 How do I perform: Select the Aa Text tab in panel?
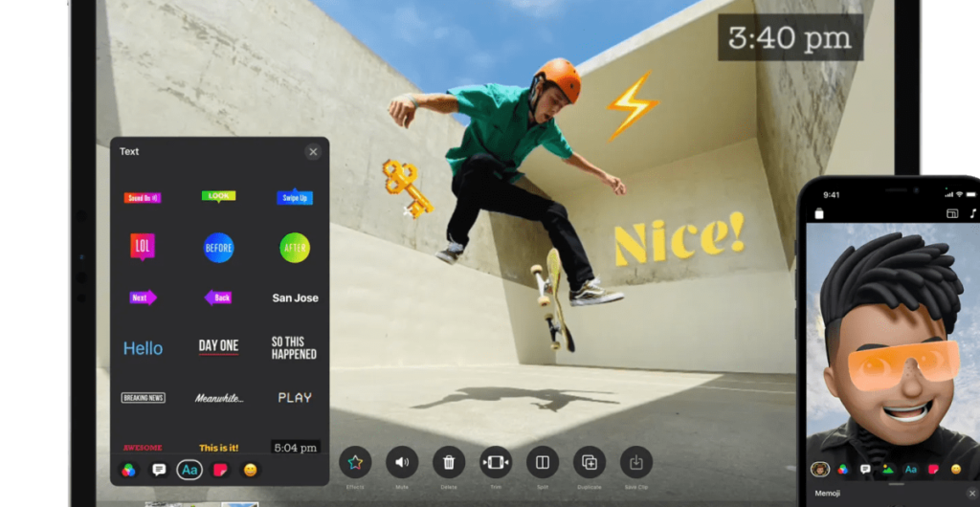point(189,470)
